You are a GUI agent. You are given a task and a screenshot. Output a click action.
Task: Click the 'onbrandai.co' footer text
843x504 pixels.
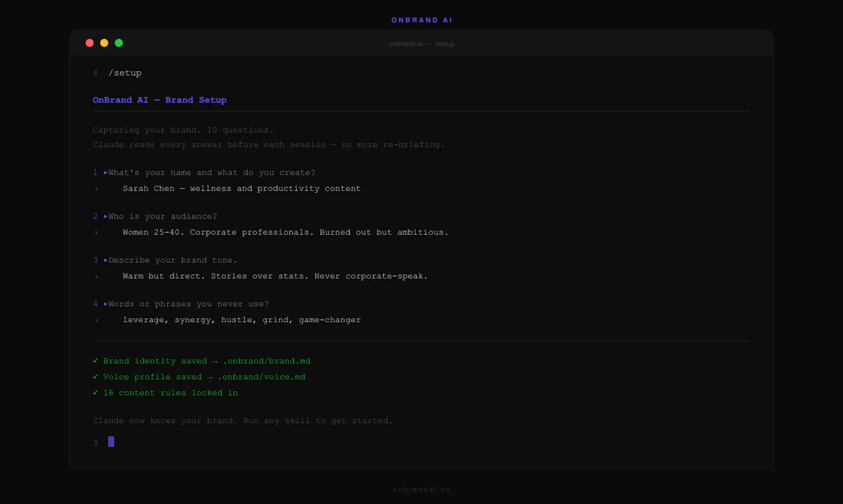[x=421, y=490]
